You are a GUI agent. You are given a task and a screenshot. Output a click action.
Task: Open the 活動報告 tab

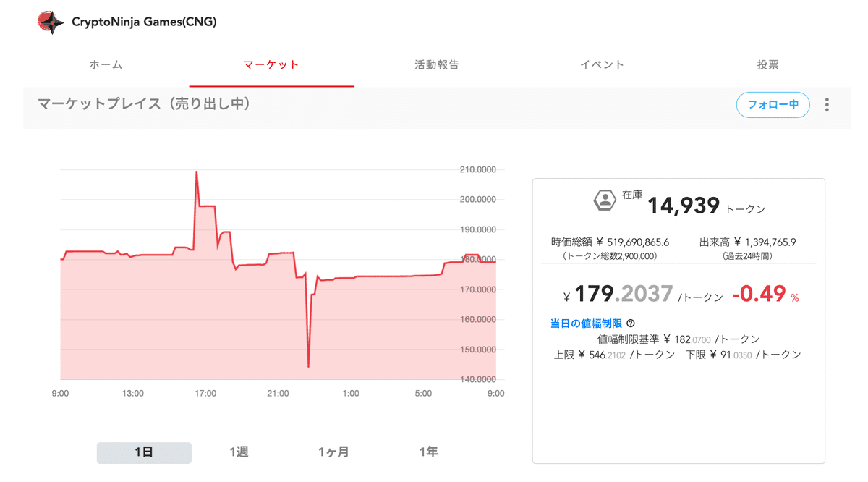pos(437,64)
